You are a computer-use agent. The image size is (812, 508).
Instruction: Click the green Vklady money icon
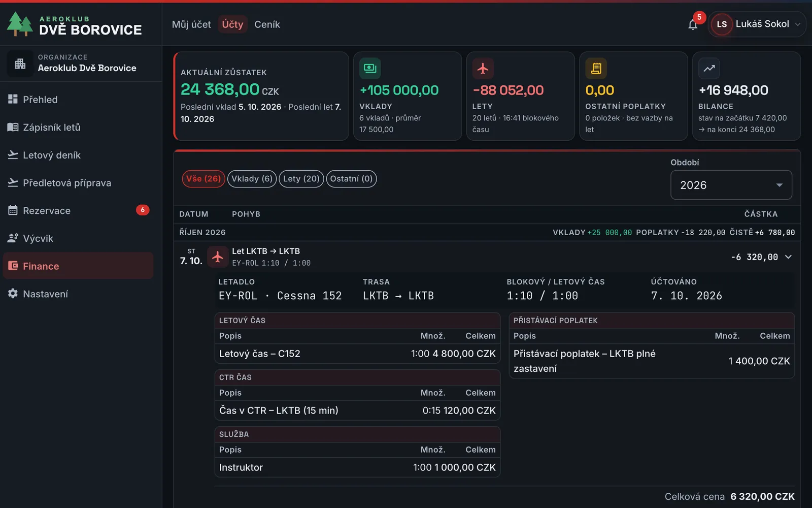(370, 68)
